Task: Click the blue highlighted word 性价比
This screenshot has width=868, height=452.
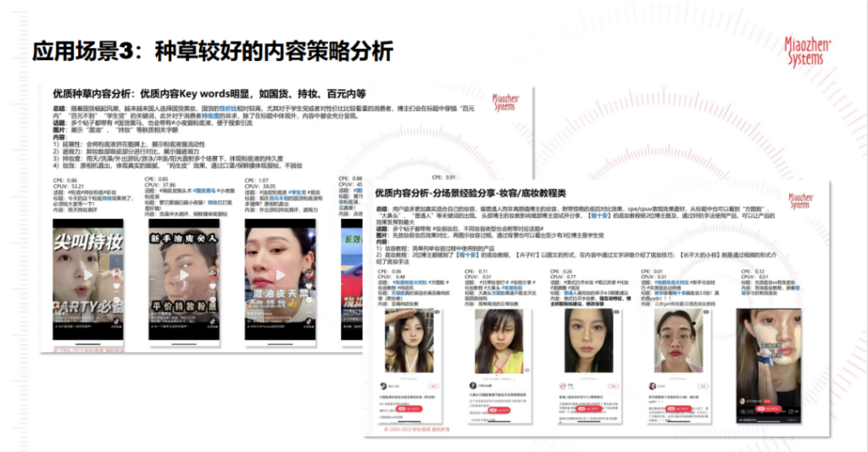Action: tap(228, 109)
